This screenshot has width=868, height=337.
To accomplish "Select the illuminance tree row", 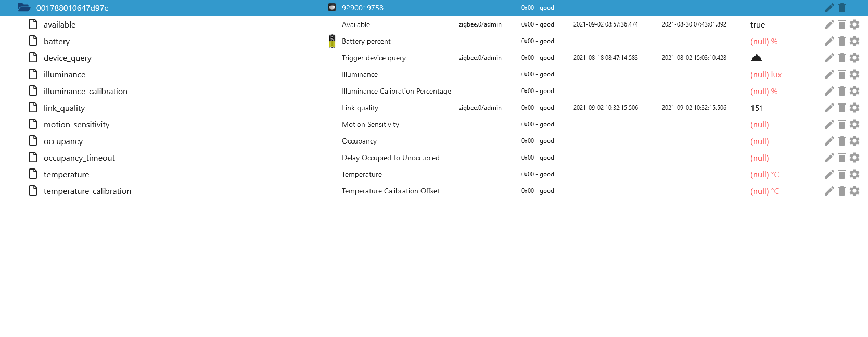I will coord(434,74).
